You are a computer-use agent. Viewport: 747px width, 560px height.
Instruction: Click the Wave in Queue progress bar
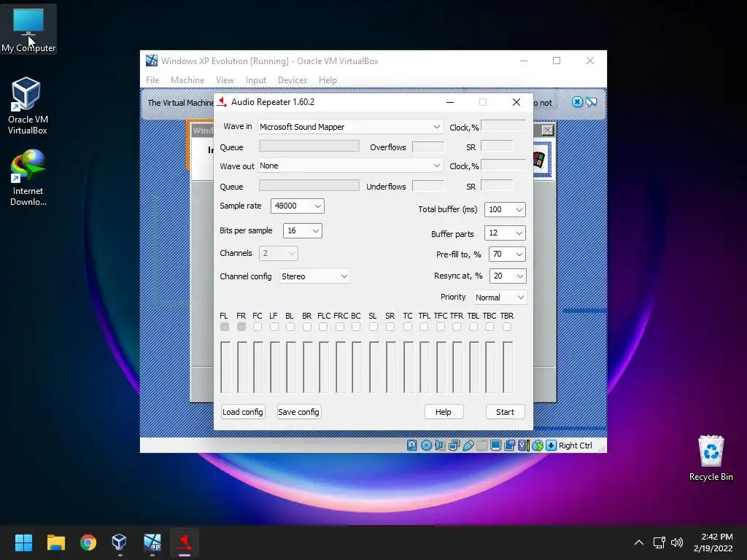click(x=309, y=146)
